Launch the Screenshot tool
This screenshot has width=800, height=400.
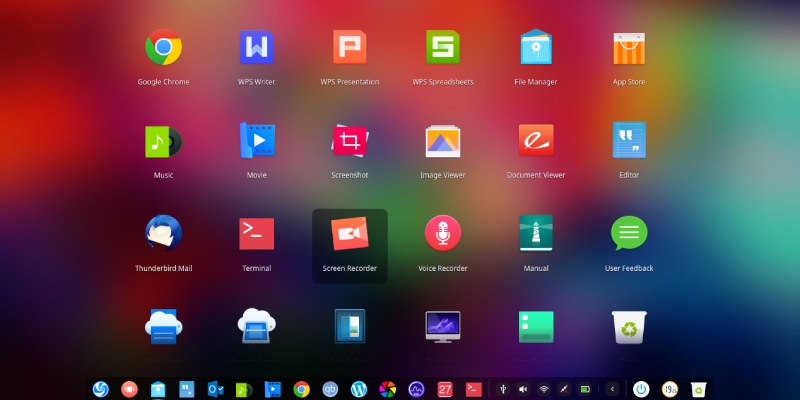pyautogui.click(x=350, y=141)
